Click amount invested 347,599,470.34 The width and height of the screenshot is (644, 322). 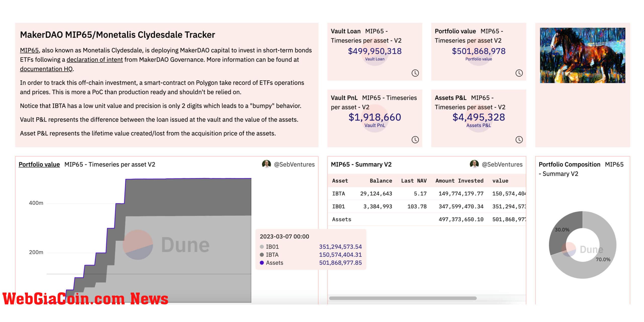[461, 207]
